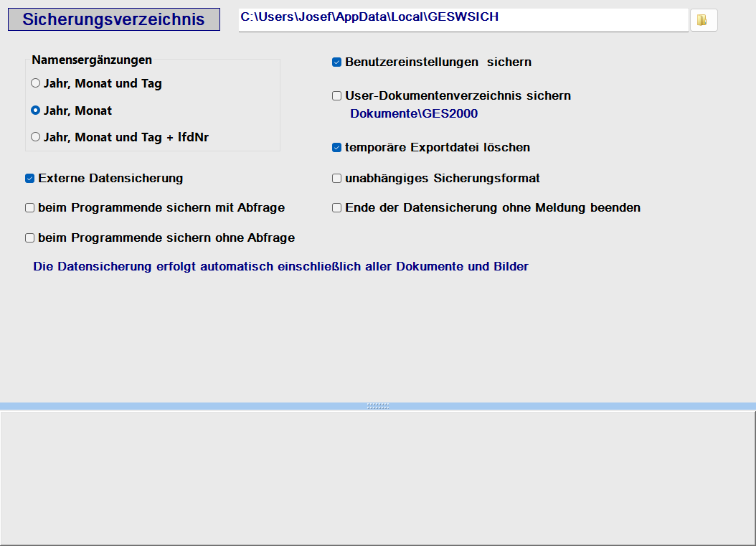
Task: Click the Sicherungsverzeichnis header button
Action: [113, 19]
